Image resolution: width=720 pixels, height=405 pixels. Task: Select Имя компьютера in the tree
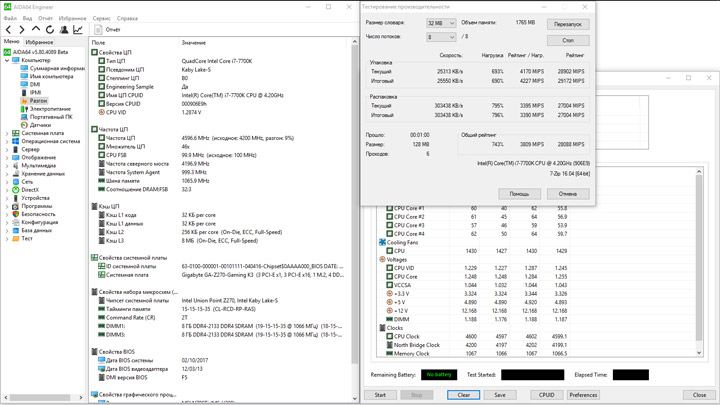click(51, 76)
